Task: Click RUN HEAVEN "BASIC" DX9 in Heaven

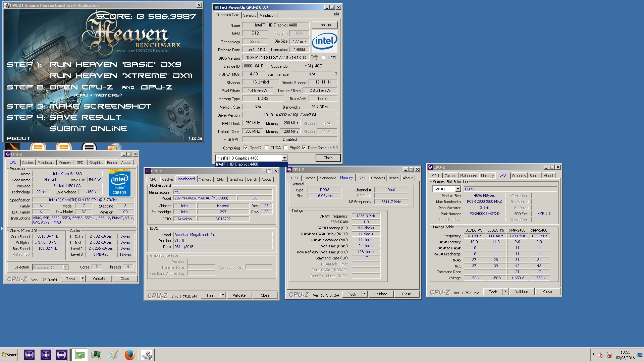Action: pyautogui.click(x=115, y=64)
